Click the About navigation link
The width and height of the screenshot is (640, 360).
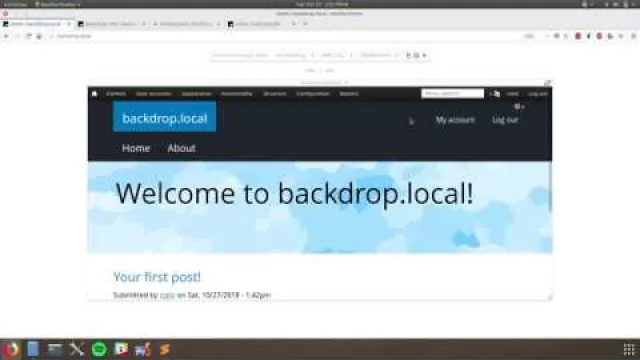(182, 148)
